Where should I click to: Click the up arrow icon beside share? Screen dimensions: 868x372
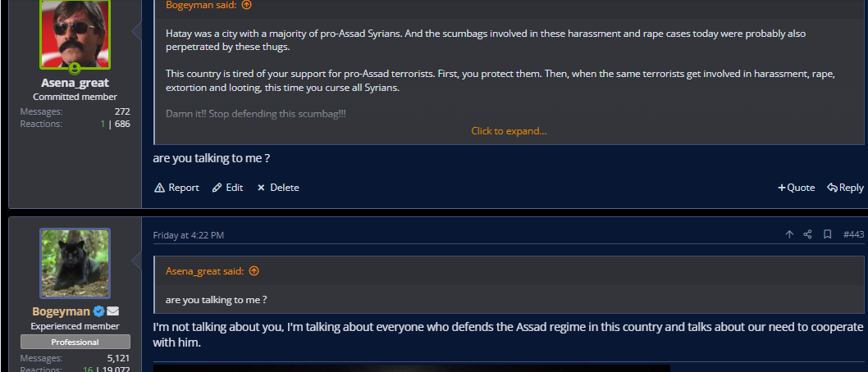pyautogui.click(x=789, y=234)
